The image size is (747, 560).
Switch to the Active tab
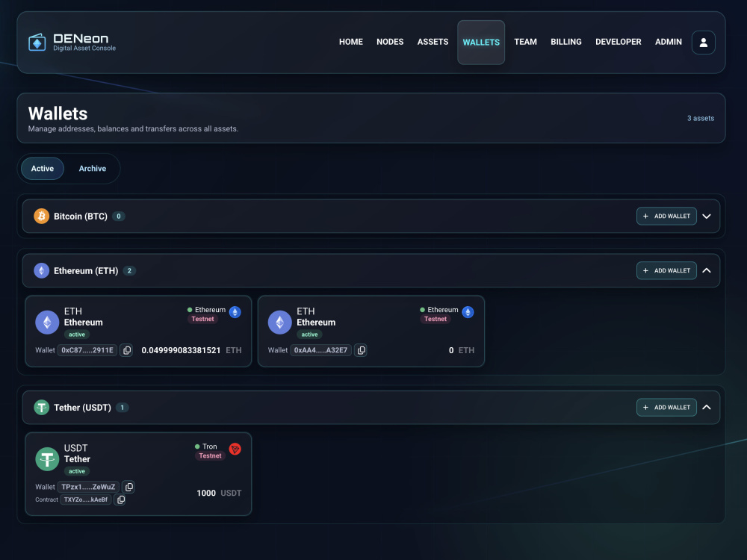pyautogui.click(x=43, y=169)
